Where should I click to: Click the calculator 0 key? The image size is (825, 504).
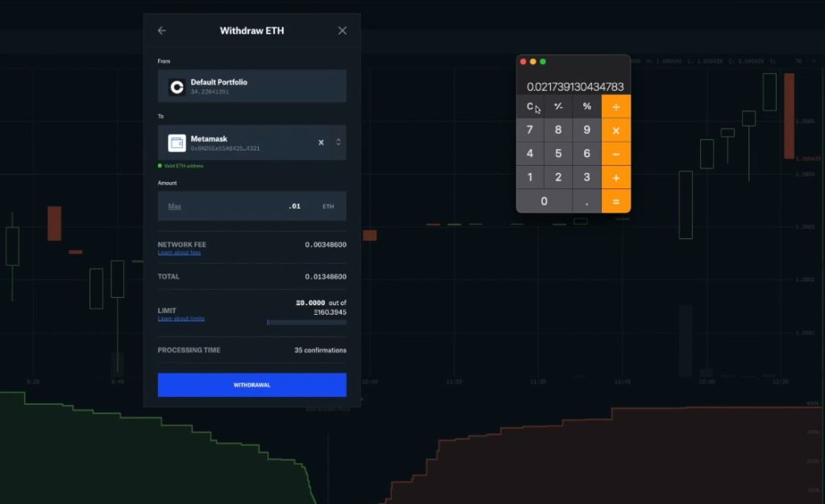coord(544,200)
